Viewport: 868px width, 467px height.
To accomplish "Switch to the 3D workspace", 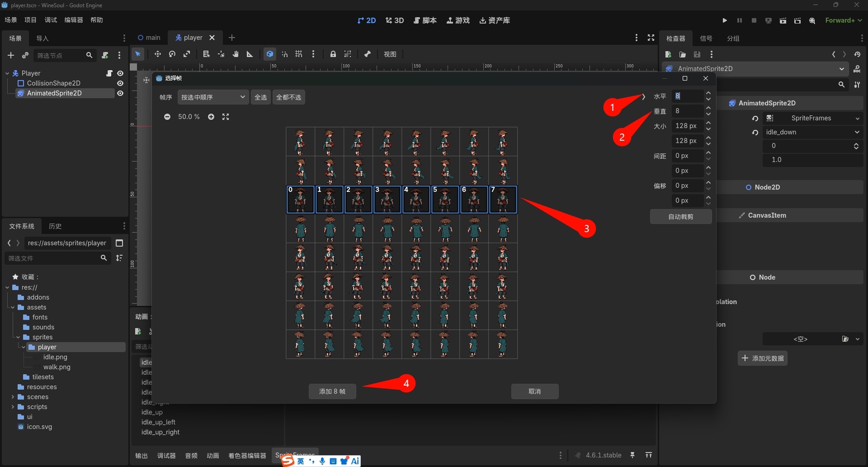I will 395,20.
